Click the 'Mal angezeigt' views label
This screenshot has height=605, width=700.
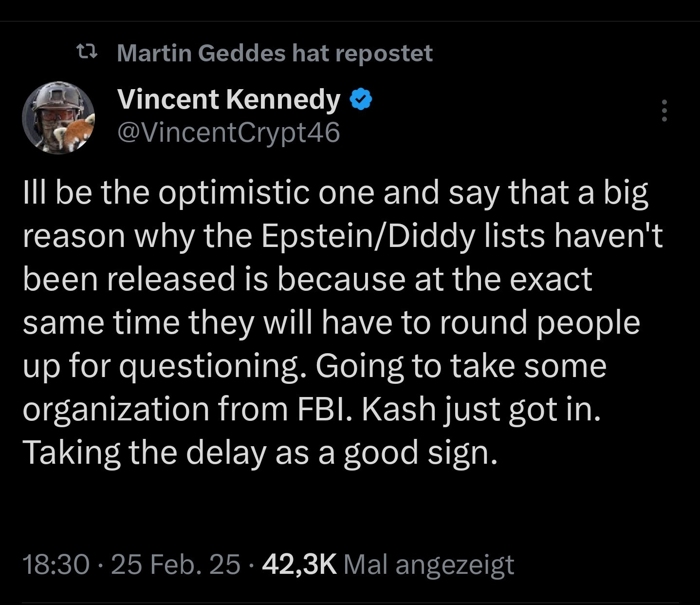[428, 565]
